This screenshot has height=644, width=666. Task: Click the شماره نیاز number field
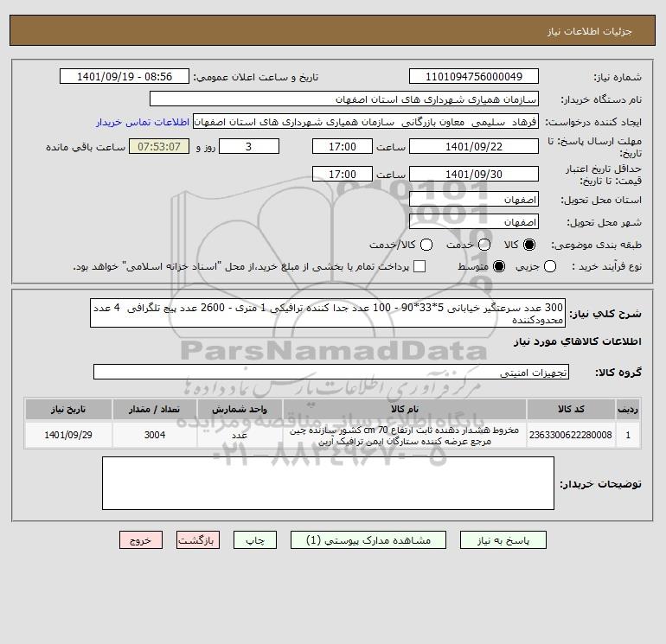474,76
